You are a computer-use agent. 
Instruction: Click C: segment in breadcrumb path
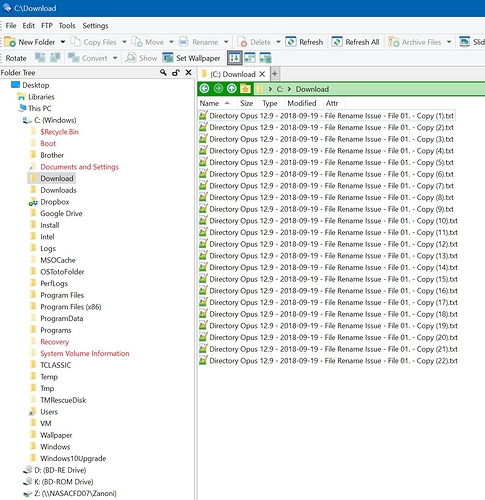[280, 89]
